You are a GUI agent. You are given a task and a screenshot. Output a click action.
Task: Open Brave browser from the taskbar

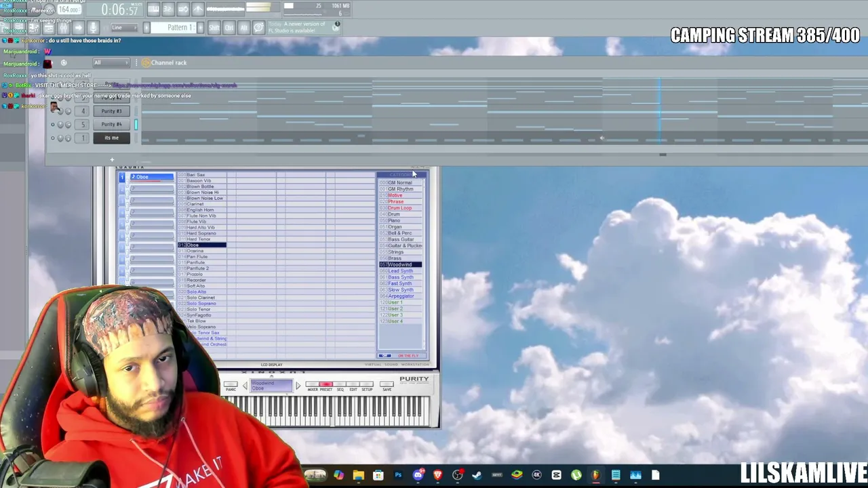tap(437, 475)
